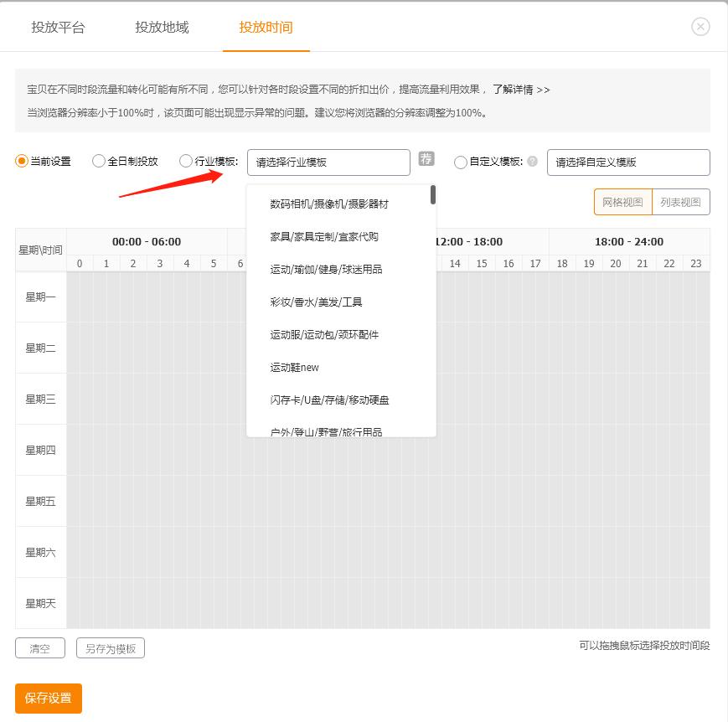Click the dropdown list scrollbar
This screenshot has height=722, width=728.
coord(431,195)
